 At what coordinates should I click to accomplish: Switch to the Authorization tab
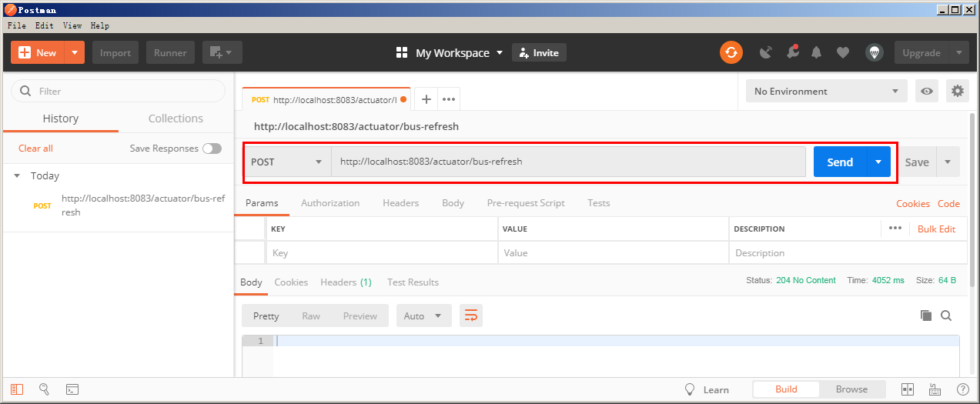(330, 203)
